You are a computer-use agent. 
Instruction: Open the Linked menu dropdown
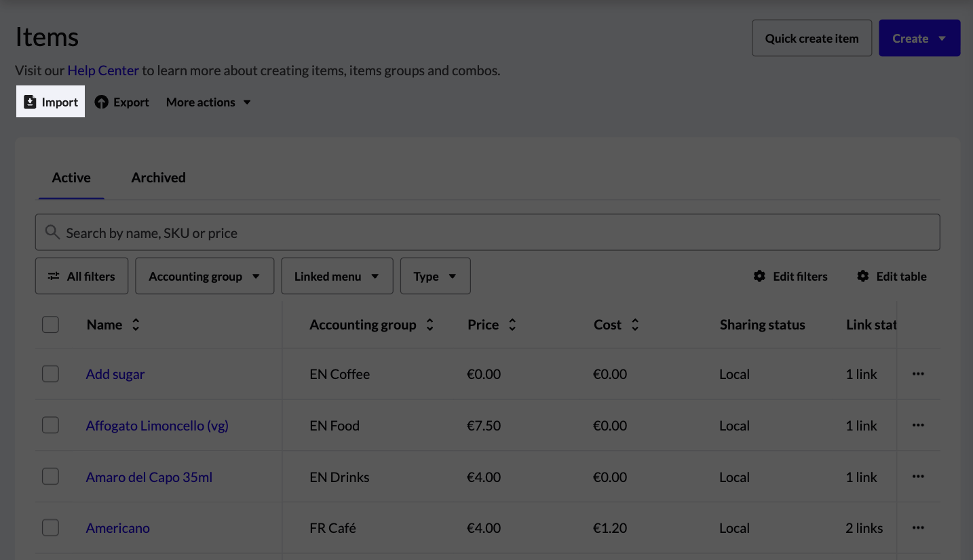point(337,275)
